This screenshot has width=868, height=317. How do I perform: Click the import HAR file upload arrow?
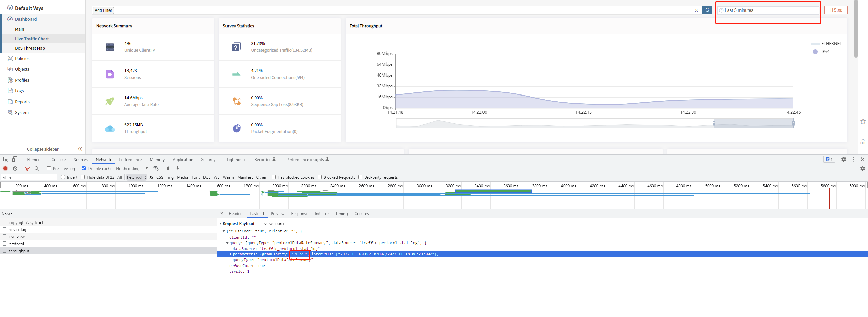coord(168,168)
